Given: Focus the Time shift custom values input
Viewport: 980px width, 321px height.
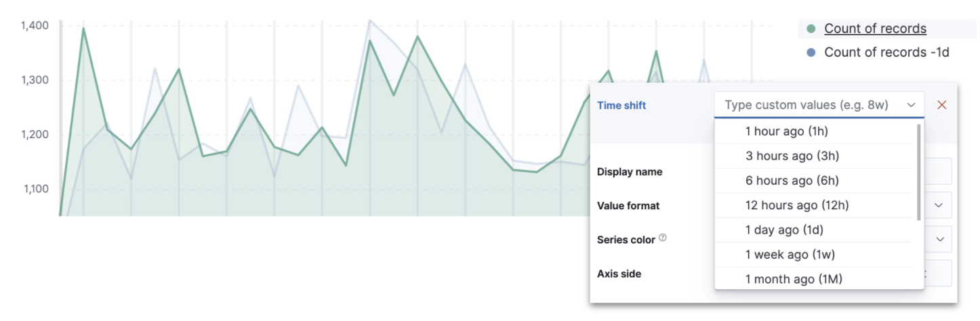Looking at the screenshot, I should pos(810,105).
